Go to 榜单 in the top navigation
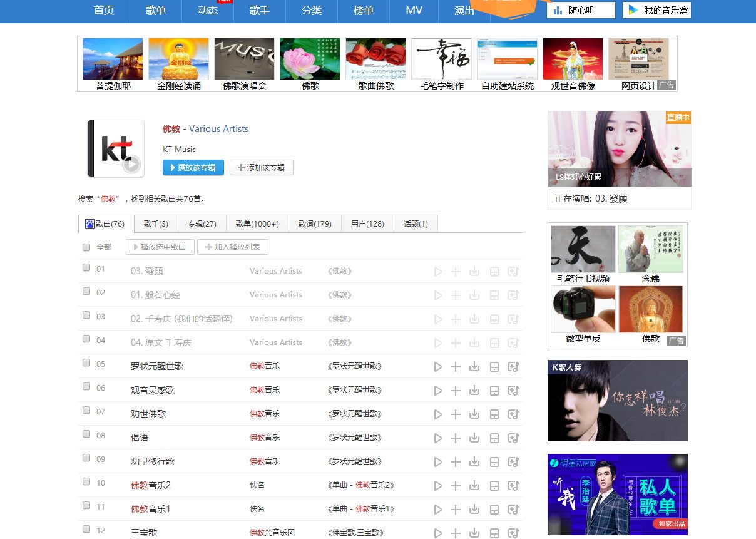The image size is (756, 539). click(363, 10)
